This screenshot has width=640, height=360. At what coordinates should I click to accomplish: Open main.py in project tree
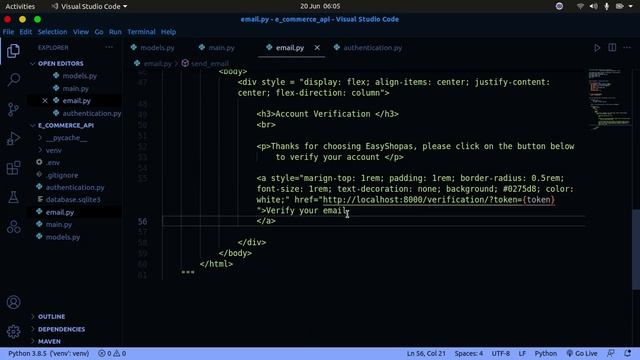[x=58, y=224]
